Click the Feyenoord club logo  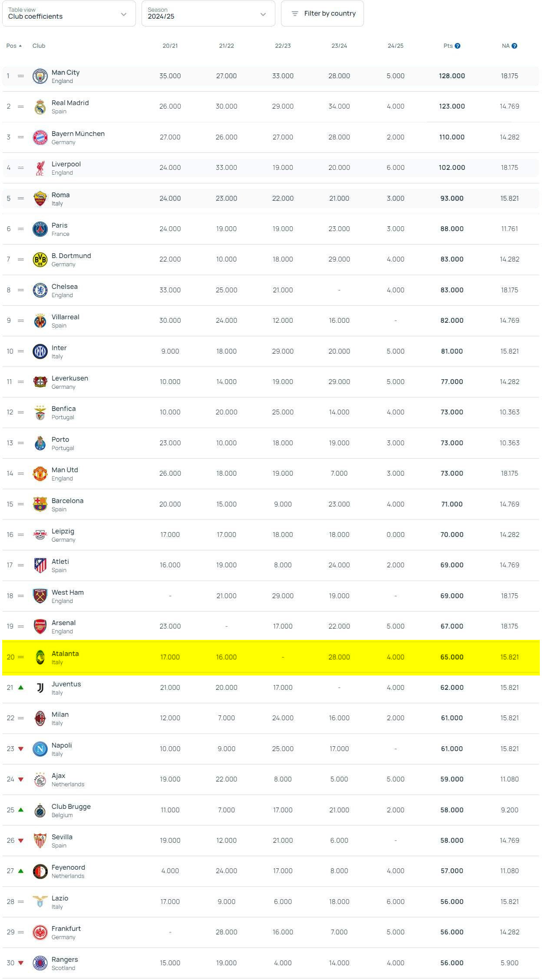click(x=40, y=871)
